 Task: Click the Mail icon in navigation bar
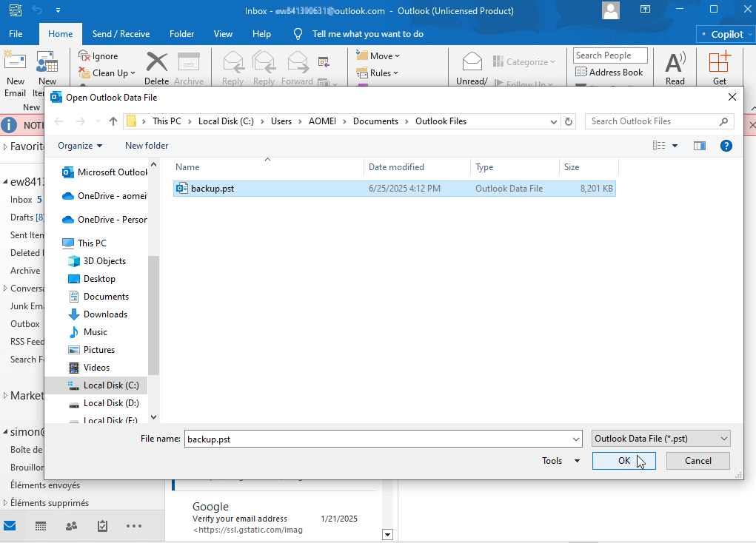[10, 526]
